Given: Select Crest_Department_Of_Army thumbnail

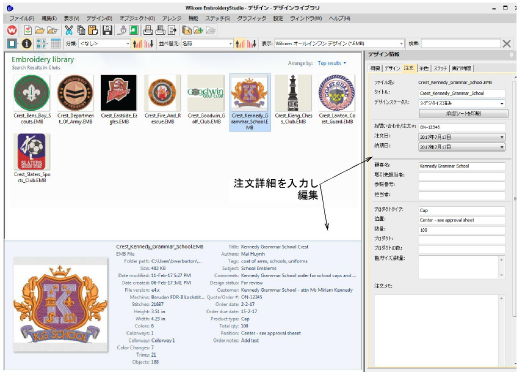Looking at the screenshot, I should [x=75, y=99].
